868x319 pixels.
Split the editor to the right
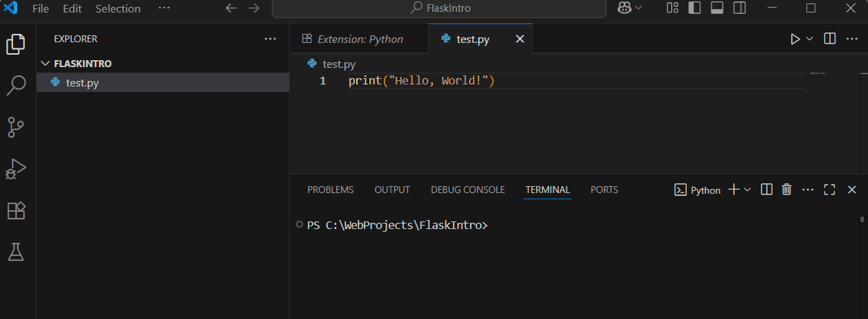(830, 39)
